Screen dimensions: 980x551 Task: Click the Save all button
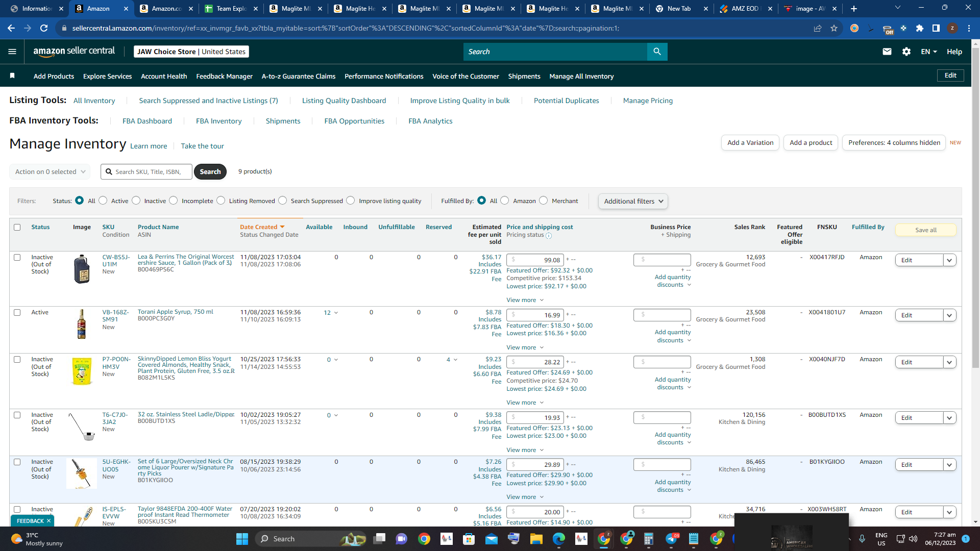point(926,230)
